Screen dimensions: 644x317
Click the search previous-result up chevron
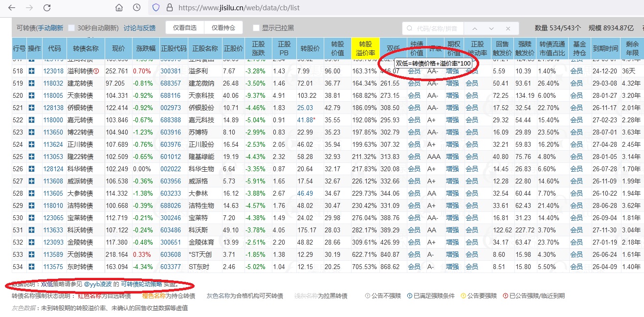(474, 28)
